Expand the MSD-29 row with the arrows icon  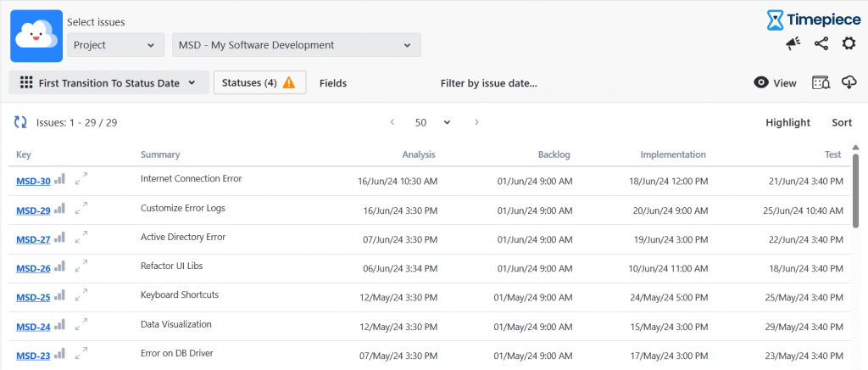click(x=81, y=208)
